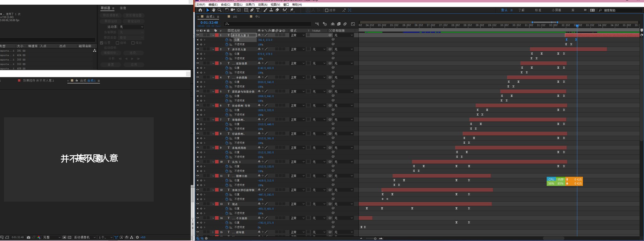Select the Horizontal Type tool
This screenshot has height=241, width=644.
pos(258,10)
